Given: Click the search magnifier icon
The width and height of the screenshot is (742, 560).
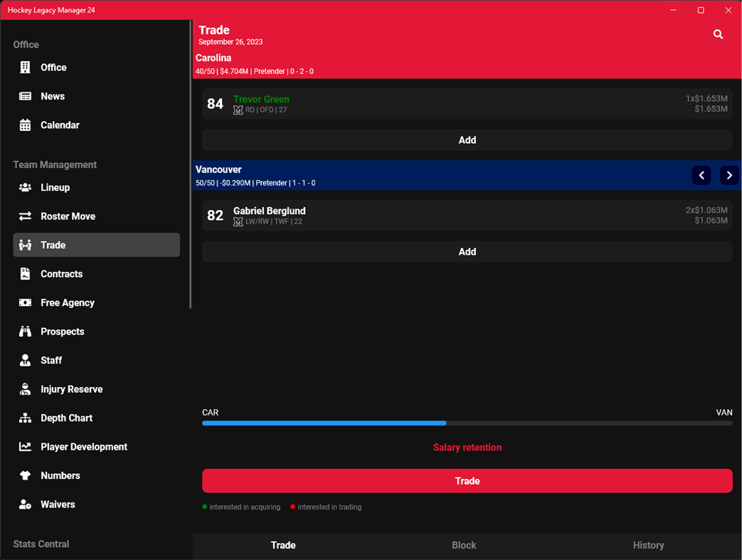Looking at the screenshot, I should click(x=718, y=33).
